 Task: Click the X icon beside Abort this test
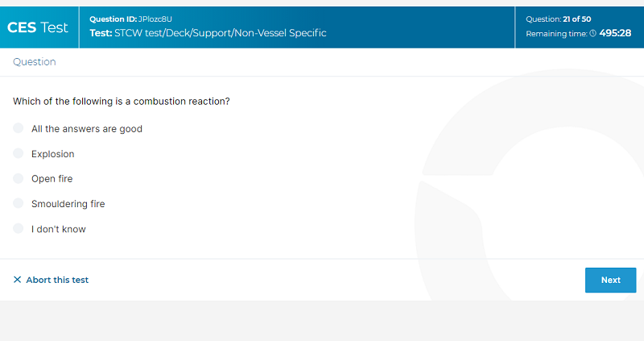pos(17,280)
